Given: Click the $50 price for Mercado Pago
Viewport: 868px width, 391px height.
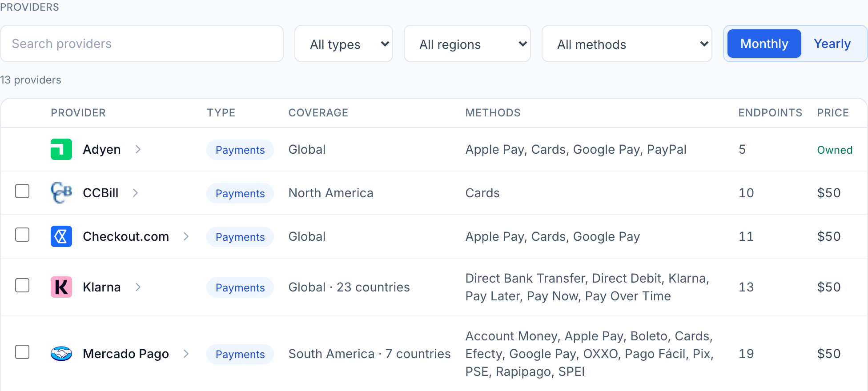Looking at the screenshot, I should [x=829, y=354].
